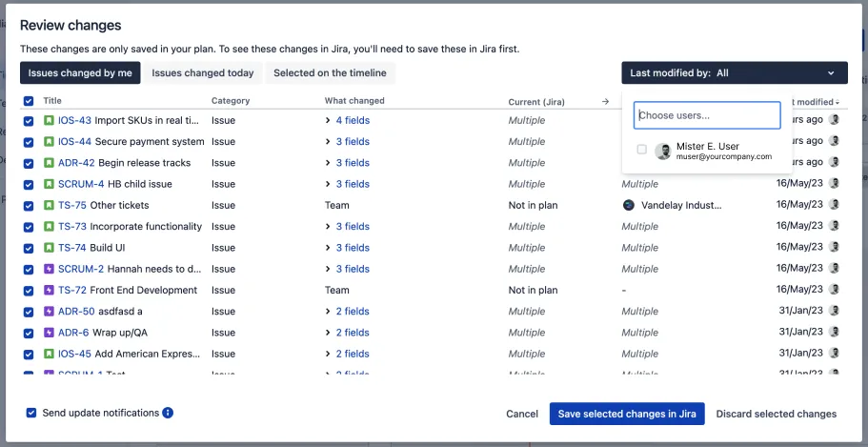This screenshot has width=868, height=447.
Task: Sort by the Title column header
Action: tap(52, 101)
